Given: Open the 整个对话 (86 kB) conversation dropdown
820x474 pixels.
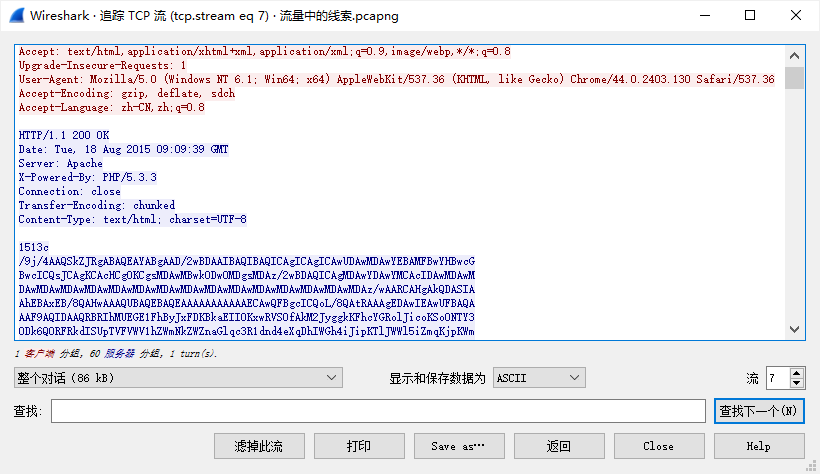Looking at the screenshot, I should click(x=178, y=377).
